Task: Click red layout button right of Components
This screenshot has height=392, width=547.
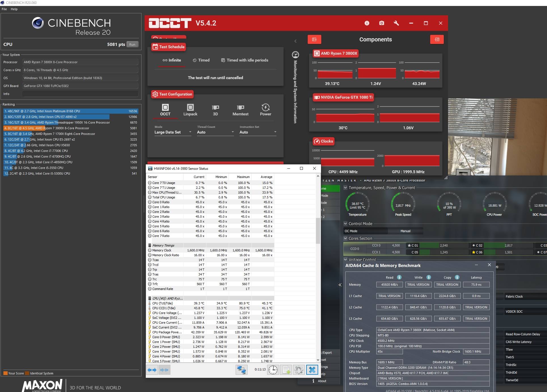Action: pyautogui.click(x=437, y=39)
